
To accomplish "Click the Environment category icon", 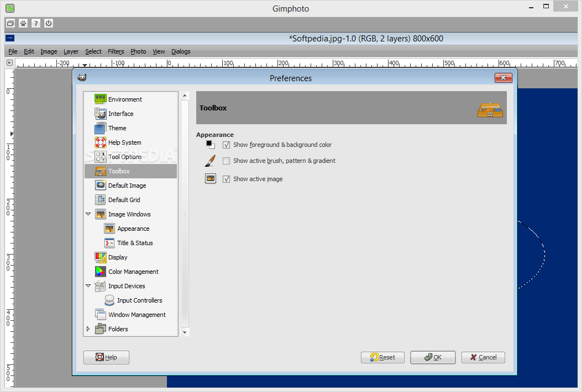I will (x=100, y=99).
